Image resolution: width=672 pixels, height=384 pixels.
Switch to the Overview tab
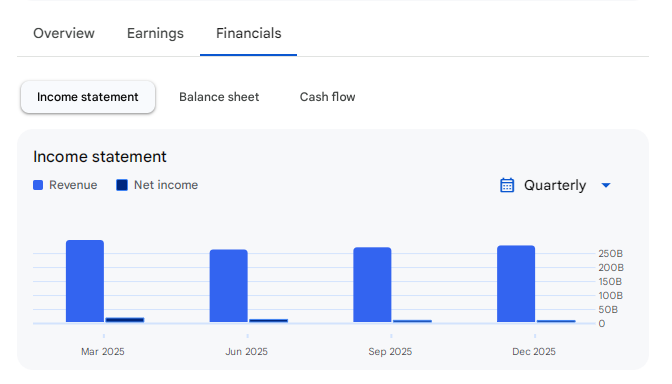[x=64, y=33]
